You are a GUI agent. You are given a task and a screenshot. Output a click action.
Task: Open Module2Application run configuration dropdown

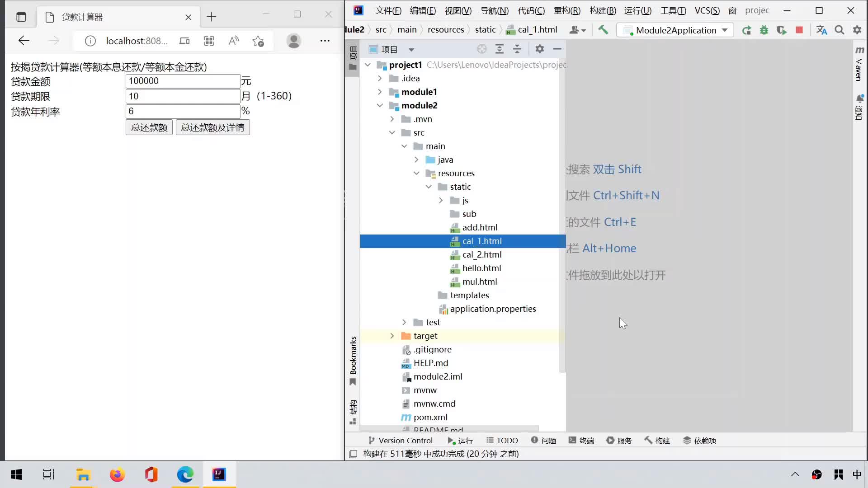[x=675, y=30]
